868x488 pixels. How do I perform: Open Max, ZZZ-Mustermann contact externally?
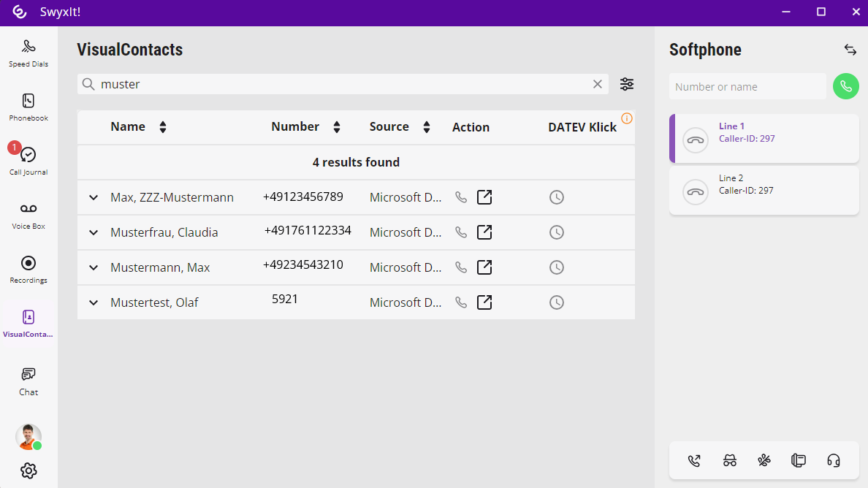484,197
